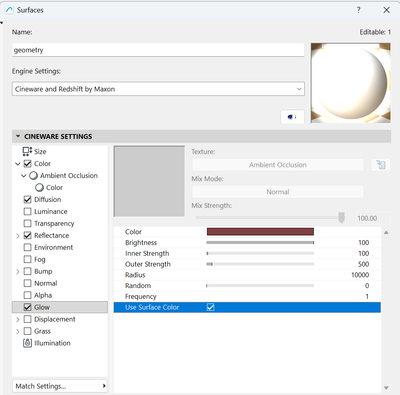Click the Size channel icon
Image resolution: width=400 pixels, height=395 pixels.
point(27,151)
